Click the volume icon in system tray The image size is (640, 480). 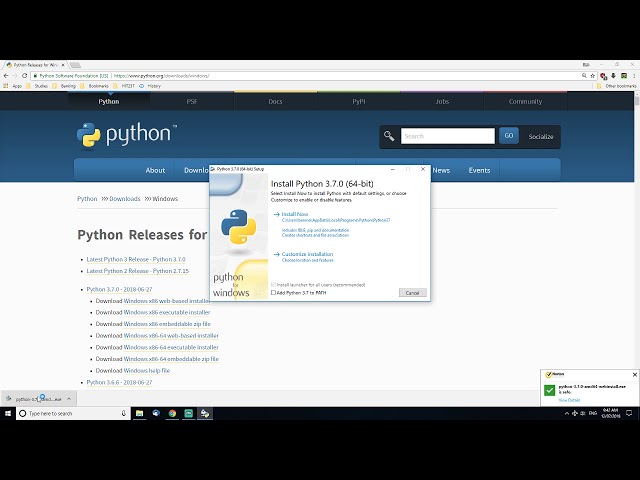tap(582, 413)
